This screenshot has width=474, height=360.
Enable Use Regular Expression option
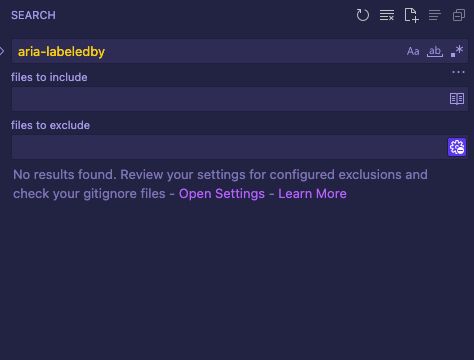[457, 51]
